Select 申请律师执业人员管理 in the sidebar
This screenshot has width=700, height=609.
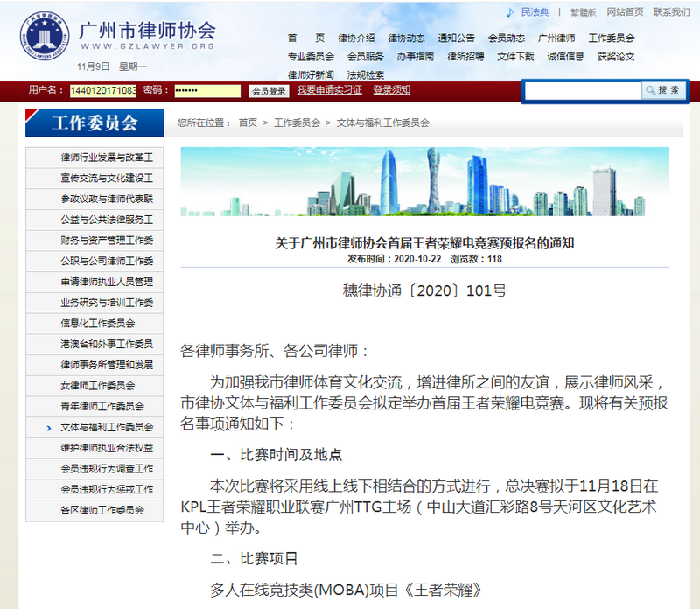[94, 282]
